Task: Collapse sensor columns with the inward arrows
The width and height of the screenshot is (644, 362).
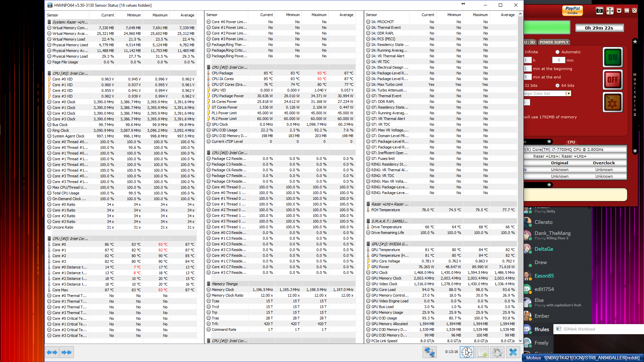Action: point(66,352)
